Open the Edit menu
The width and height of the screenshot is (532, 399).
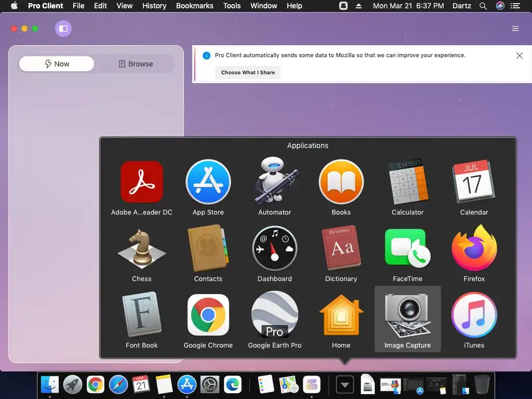100,6
